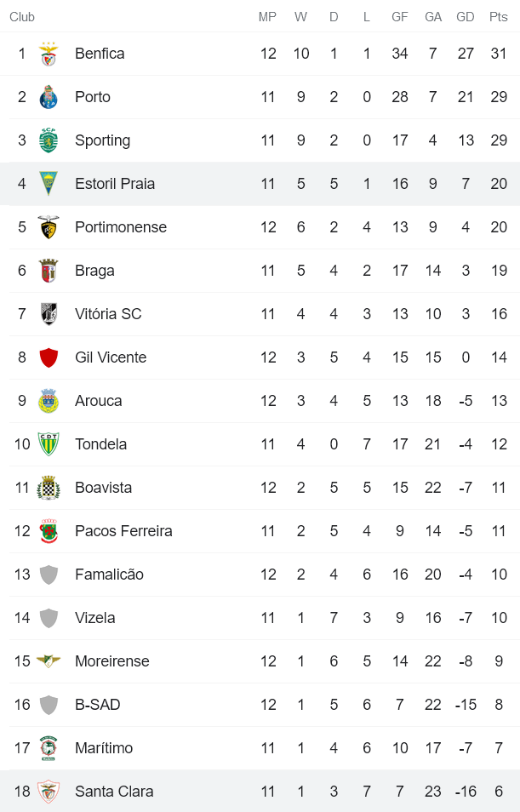Image resolution: width=520 pixels, height=812 pixels.
Task: Click the Pts column header
Action: point(499,17)
